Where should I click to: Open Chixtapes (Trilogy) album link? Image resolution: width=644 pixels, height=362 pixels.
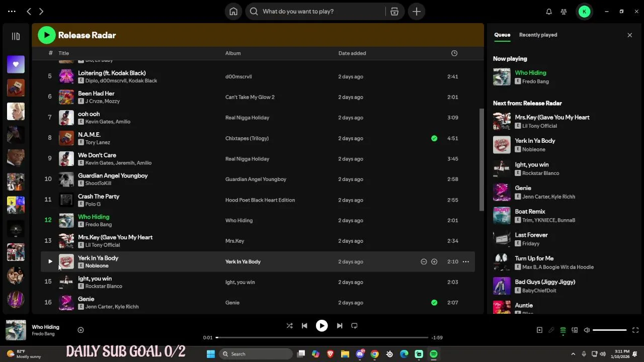pyautogui.click(x=247, y=138)
